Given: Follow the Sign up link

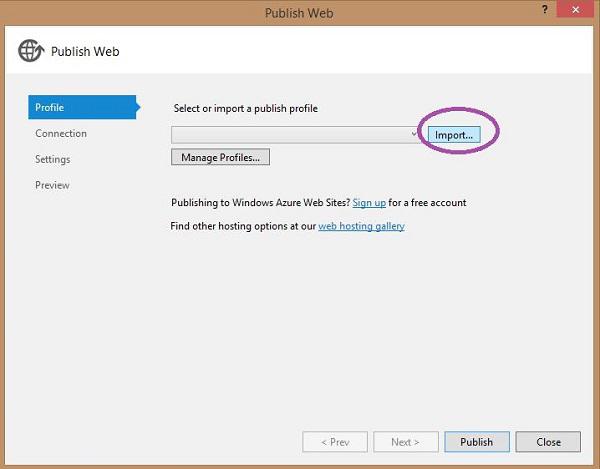Looking at the screenshot, I should pos(369,202).
